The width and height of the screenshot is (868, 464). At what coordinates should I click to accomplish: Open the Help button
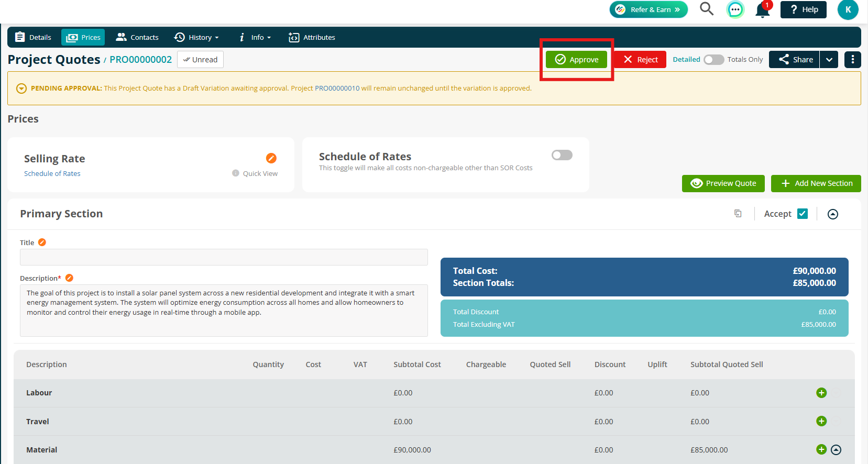[804, 9]
